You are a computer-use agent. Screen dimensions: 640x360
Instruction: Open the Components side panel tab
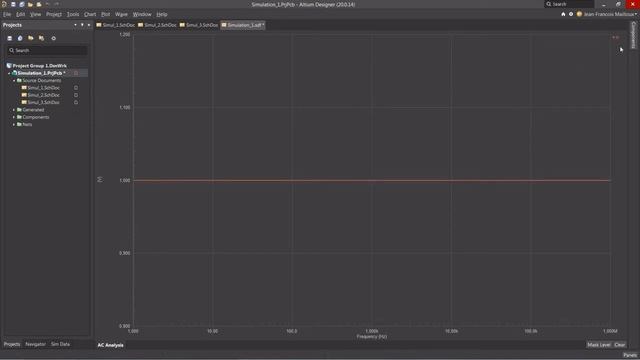(634, 35)
